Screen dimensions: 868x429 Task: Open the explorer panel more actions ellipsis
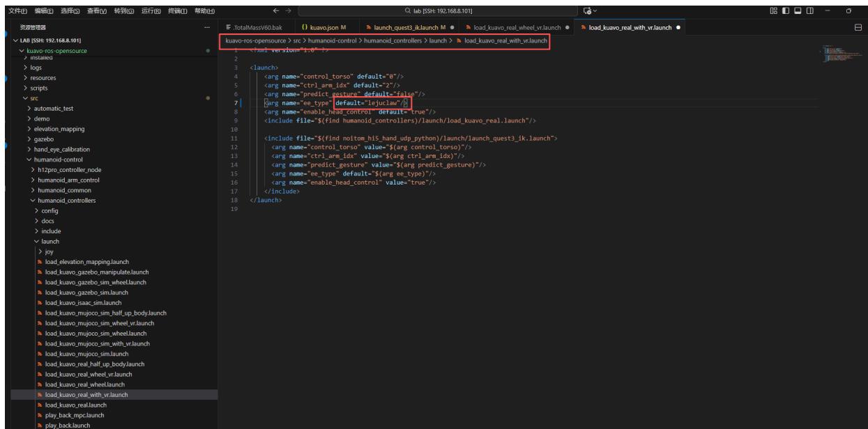(x=206, y=27)
